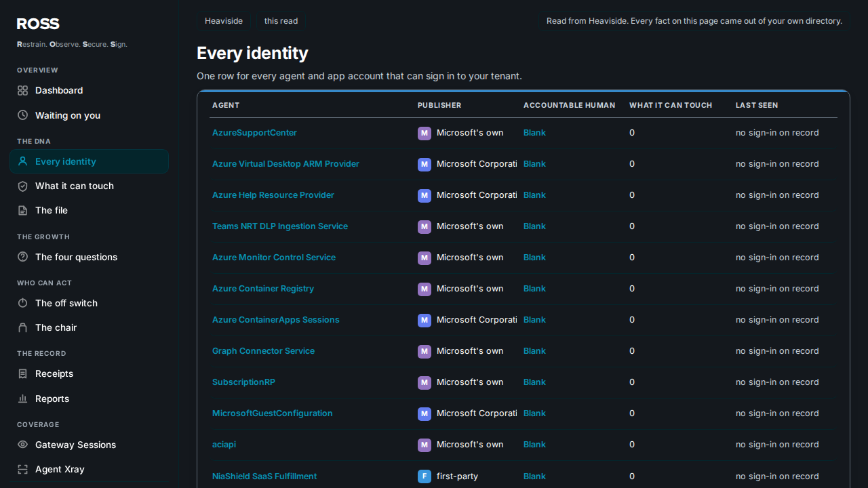868x488 pixels.
Task: Open What it can touch section
Action: pyautogui.click(x=89, y=186)
